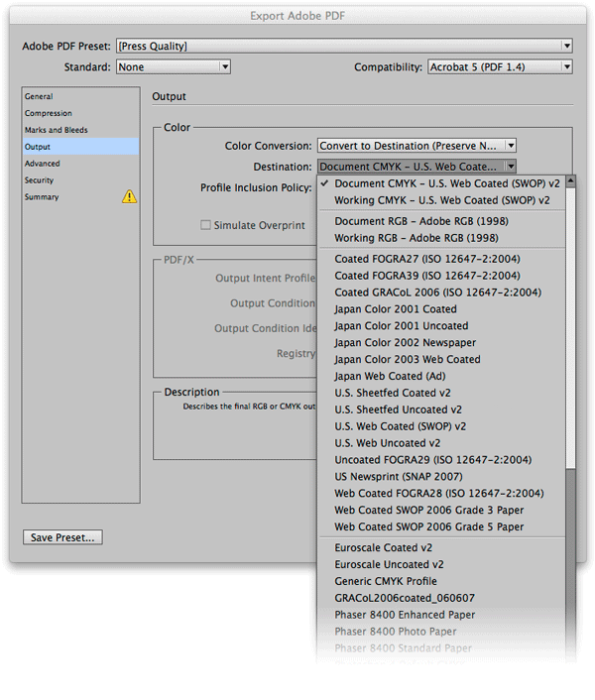Enable the Simulate Overprint checkbox
Screen dimensions: 595x700
[205, 225]
